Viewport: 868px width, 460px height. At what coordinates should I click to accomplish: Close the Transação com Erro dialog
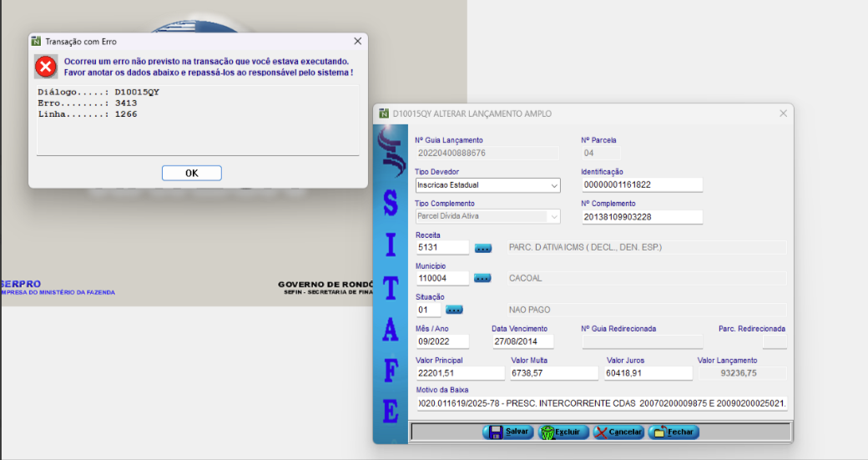click(357, 41)
